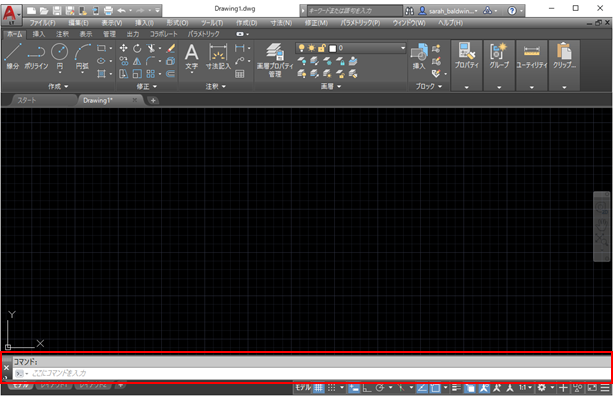Toggle layer on/off lightbulb in layer dropdown
Image resolution: width=613 pixels, height=396 pixels.
click(x=301, y=48)
